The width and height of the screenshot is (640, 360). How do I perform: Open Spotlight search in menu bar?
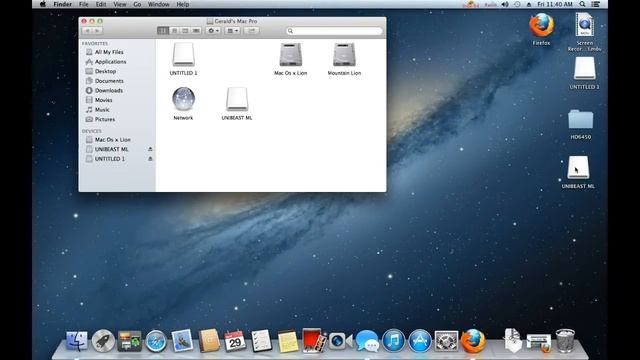[582, 4]
